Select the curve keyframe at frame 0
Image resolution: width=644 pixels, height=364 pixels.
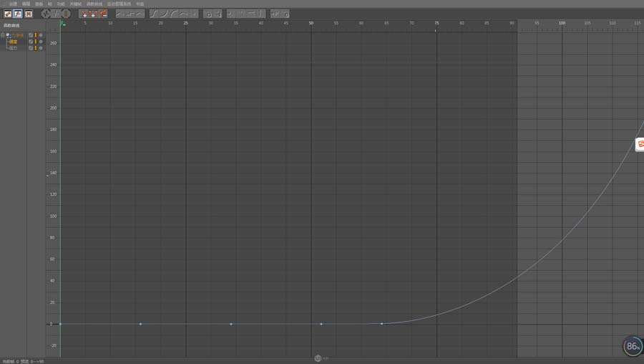pos(60,324)
